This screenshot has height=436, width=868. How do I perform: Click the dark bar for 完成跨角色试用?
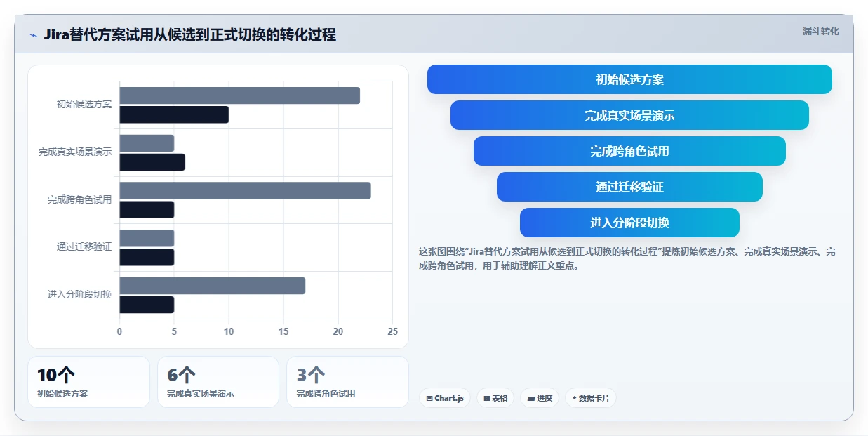[x=147, y=210]
